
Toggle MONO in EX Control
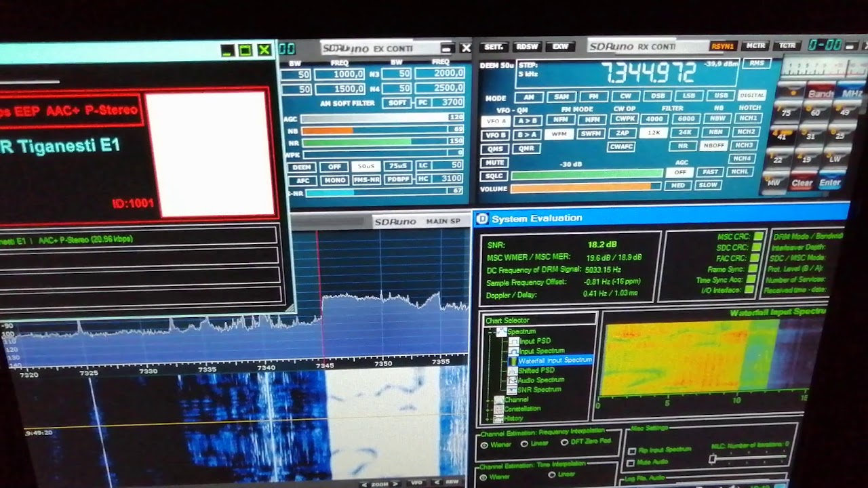click(x=334, y=180)
